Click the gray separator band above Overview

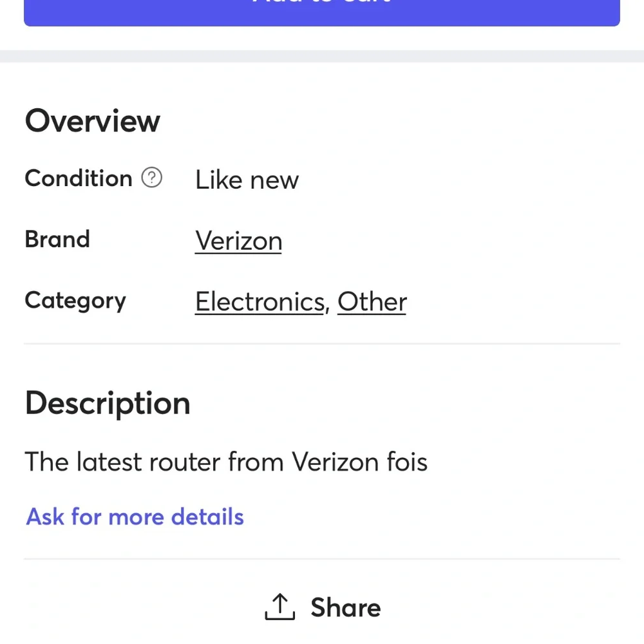point(322,56)
